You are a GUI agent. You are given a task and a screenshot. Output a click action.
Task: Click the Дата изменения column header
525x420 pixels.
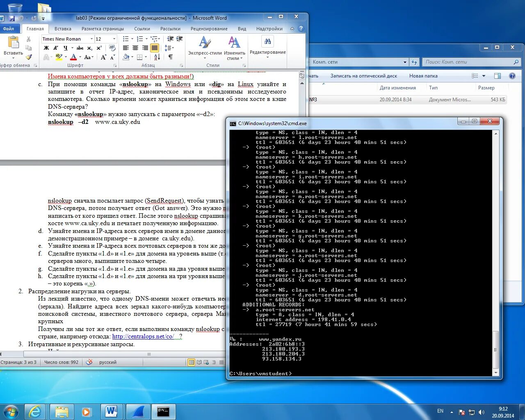pyautogui.click(x=397, y=88)
